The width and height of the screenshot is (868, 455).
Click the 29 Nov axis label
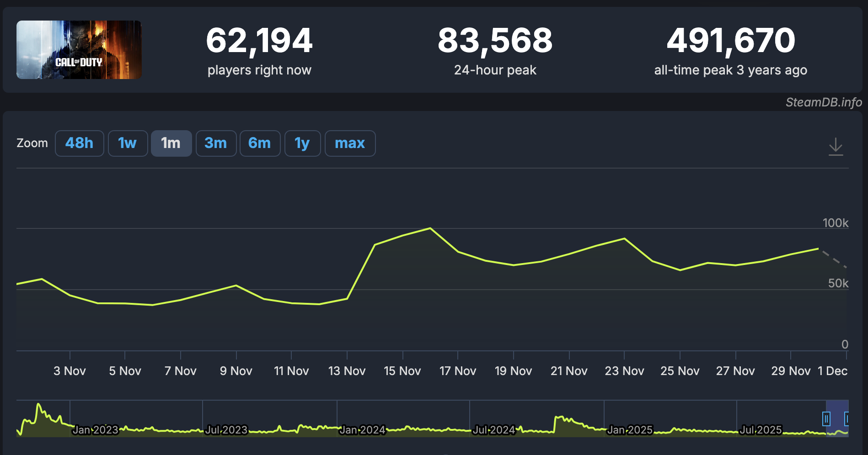[x=791, y=371]
